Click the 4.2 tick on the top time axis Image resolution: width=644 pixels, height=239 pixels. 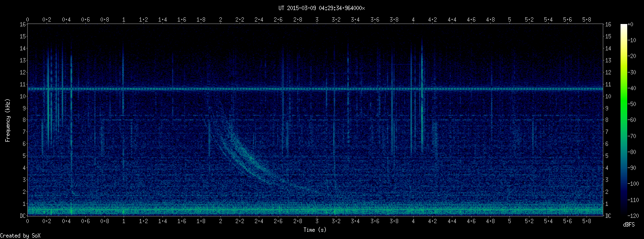coord(432,20)
